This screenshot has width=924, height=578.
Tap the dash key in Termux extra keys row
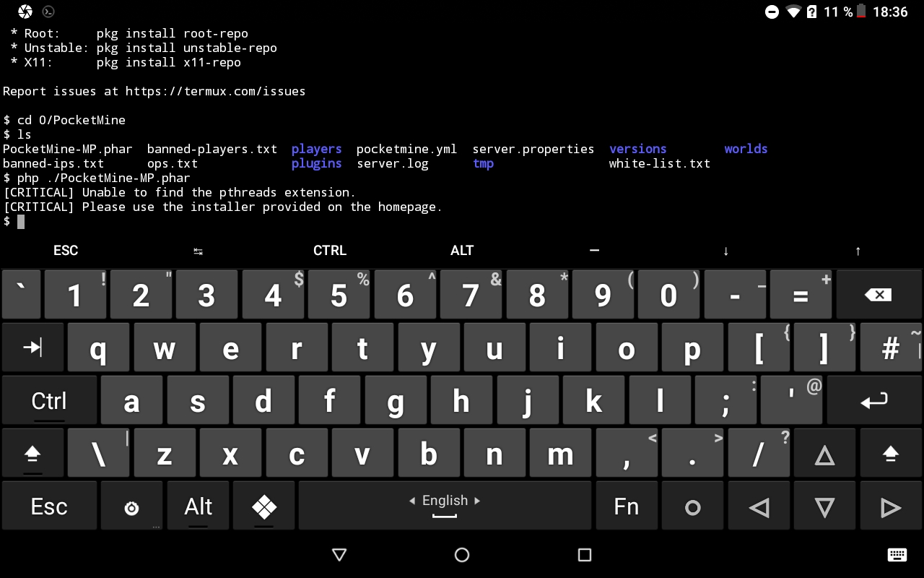click(594, 251)
